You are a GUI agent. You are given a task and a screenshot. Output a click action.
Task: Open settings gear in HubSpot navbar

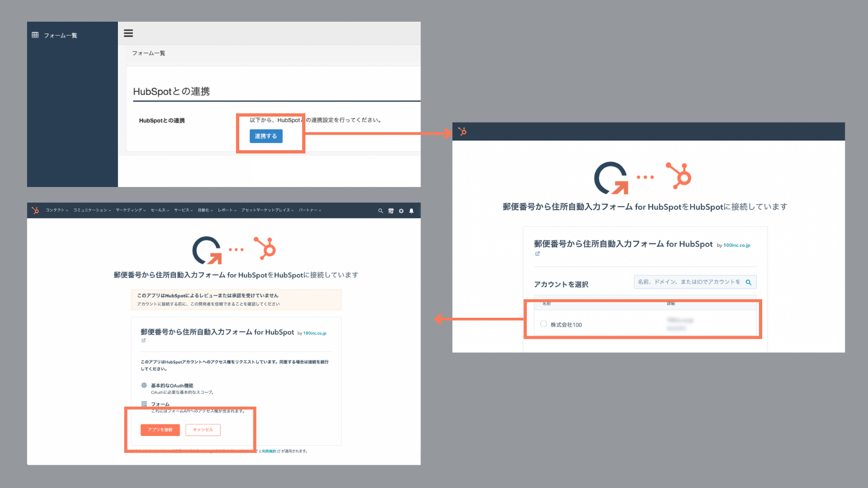(401, 211)
